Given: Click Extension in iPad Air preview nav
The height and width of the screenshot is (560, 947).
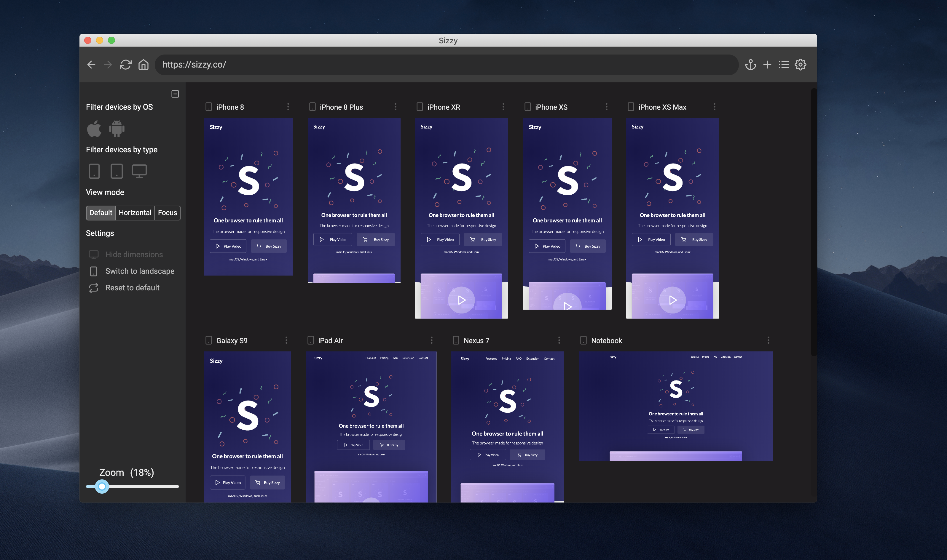Looking at the screenshot, I should [408, 358].
